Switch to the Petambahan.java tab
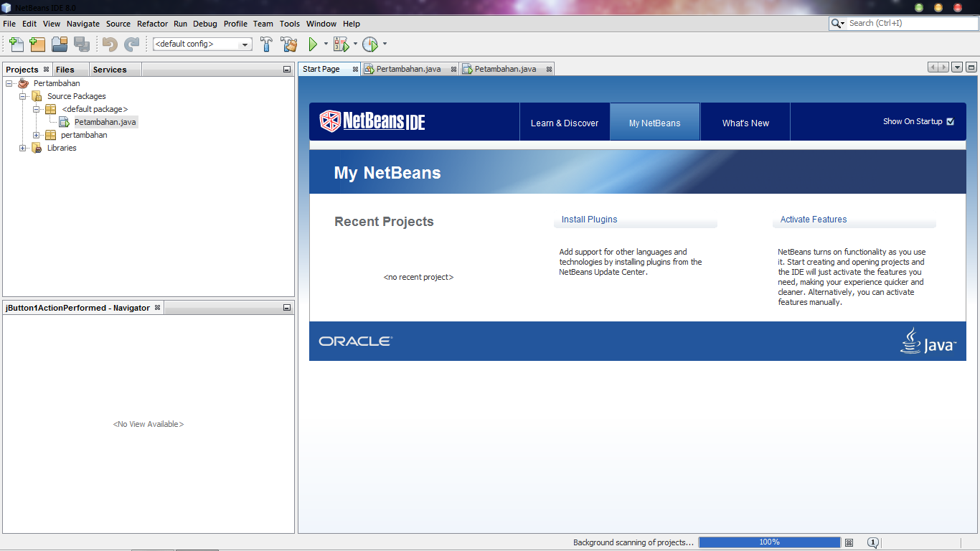 coord(507,68)
